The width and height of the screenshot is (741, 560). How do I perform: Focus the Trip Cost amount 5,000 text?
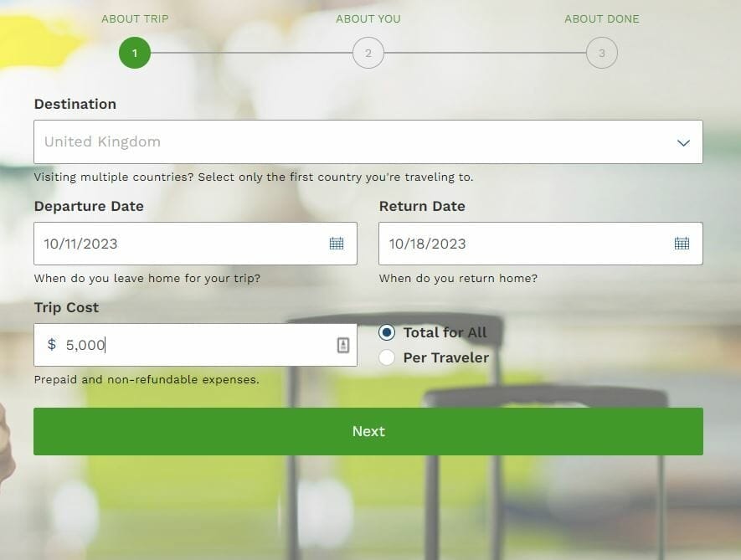[x=85, y=345]
